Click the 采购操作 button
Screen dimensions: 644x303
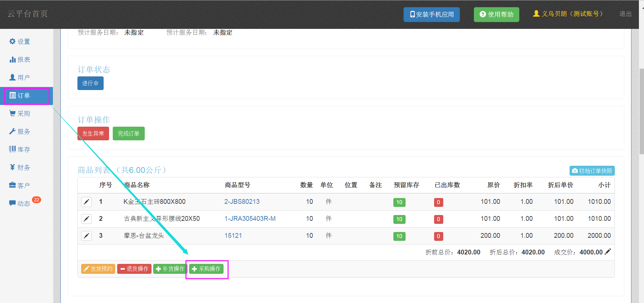pos(207,269)
